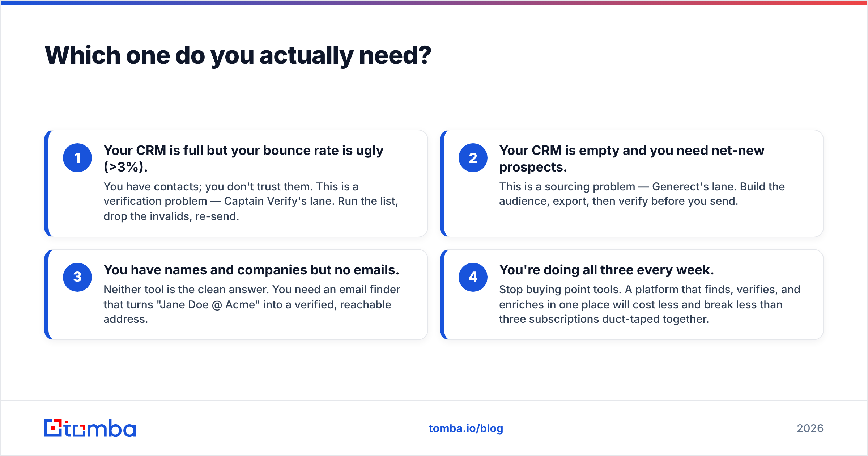The height and width of the screenshot is (456, 868).
Task: Click the number 3 circle badge
Action: 77,277
